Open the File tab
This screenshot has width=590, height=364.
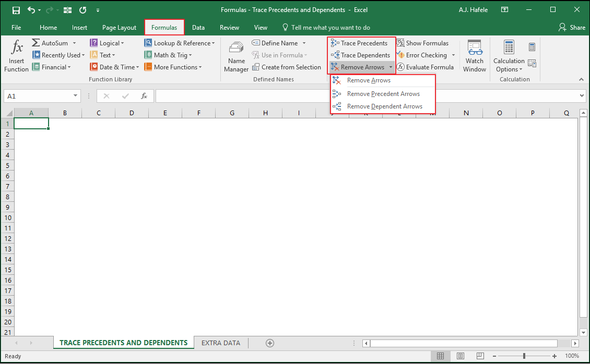(16, 28)
